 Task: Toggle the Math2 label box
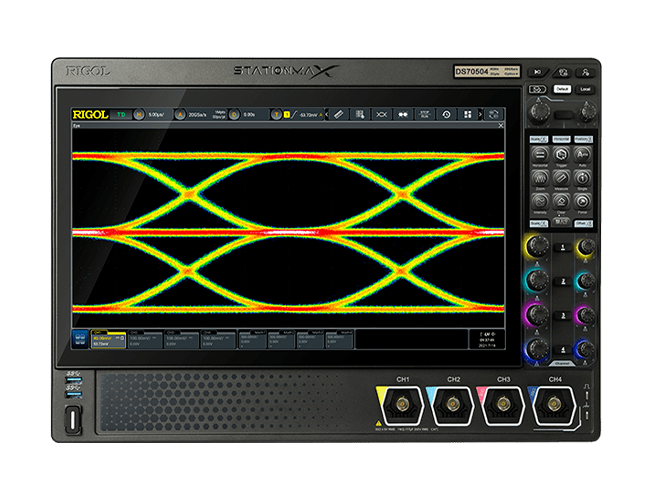pyautogui.click(x=281, y=339)
